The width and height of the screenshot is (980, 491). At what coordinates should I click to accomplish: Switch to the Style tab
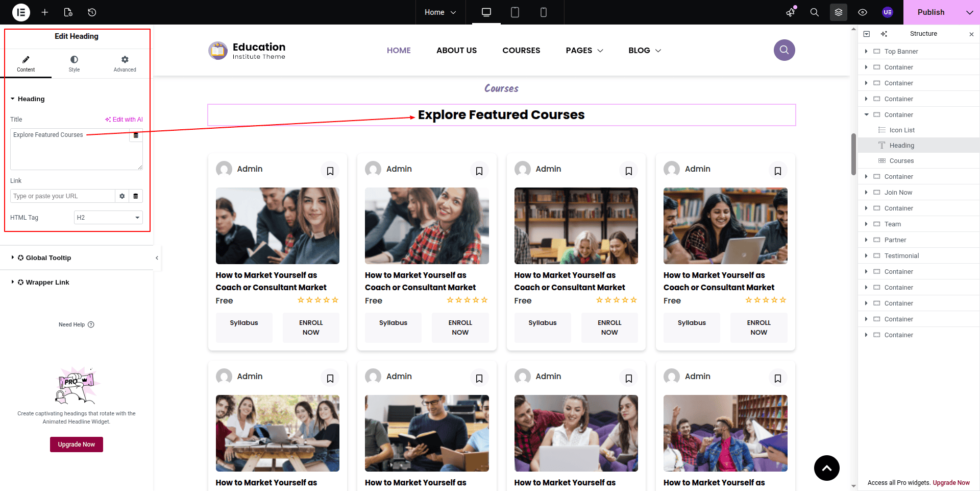pos(74,63)
